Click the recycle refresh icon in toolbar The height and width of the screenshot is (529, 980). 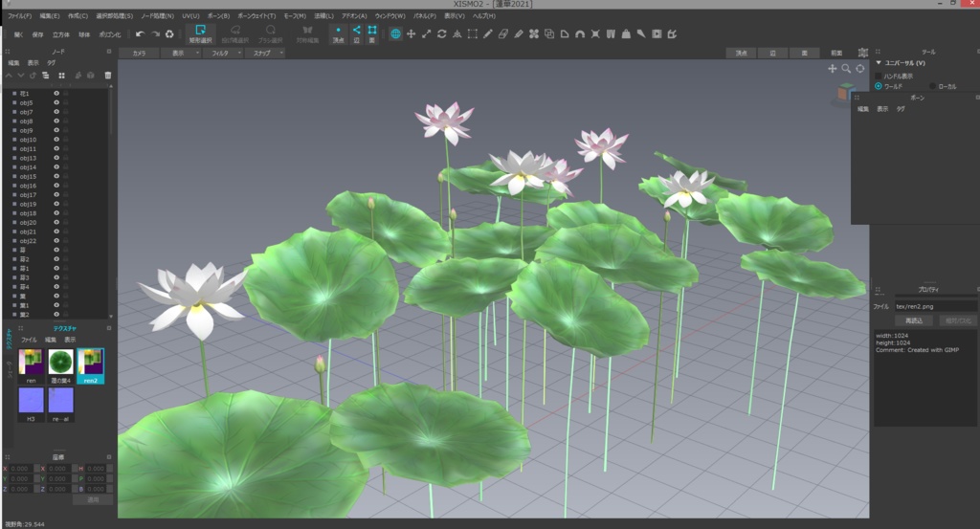tap(169, 33)
